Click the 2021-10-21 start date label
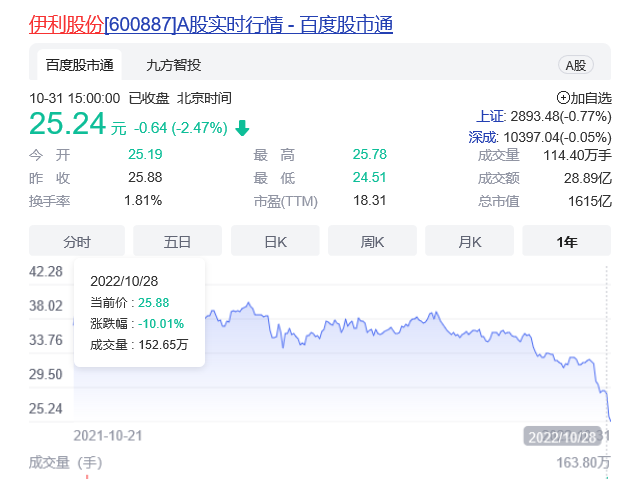 108,436
